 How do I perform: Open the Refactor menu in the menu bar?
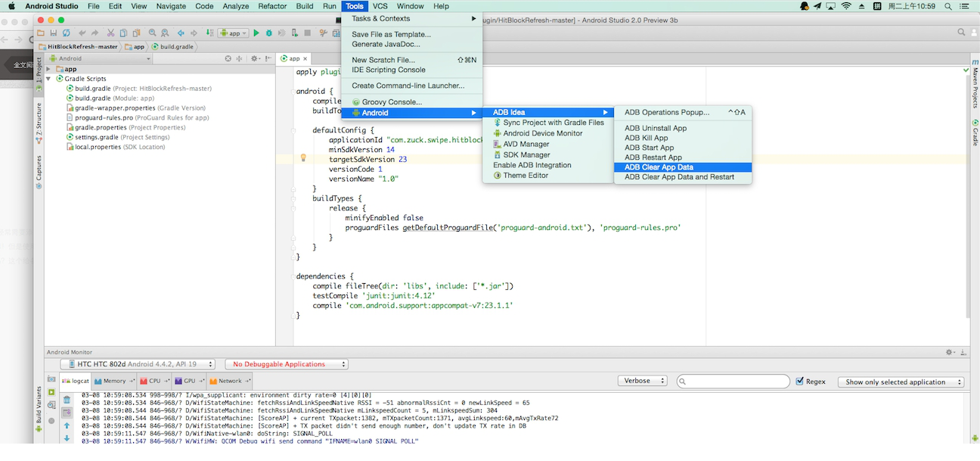click(271, 6)
